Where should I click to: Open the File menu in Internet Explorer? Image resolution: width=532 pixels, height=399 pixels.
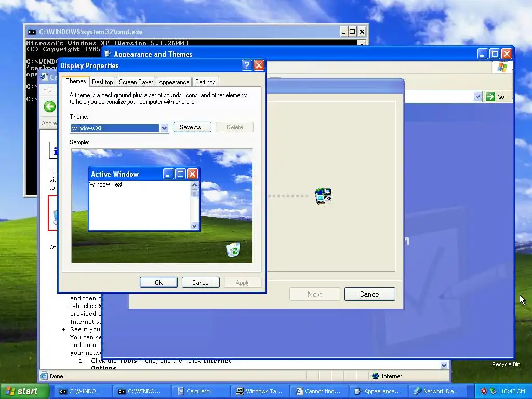pyautogui.click(x=47, y=90)
